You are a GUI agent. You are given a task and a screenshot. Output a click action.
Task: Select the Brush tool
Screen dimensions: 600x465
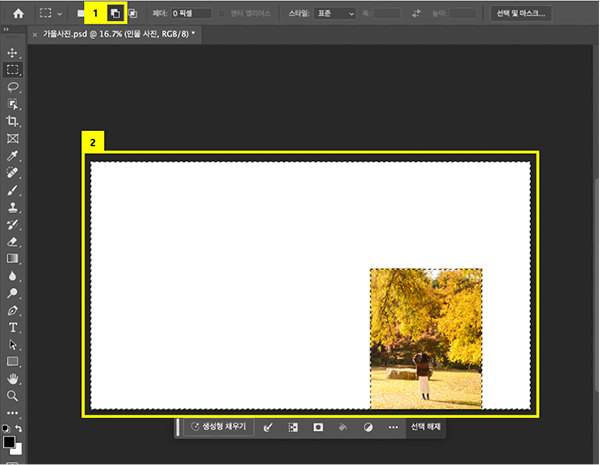point(12,190)
